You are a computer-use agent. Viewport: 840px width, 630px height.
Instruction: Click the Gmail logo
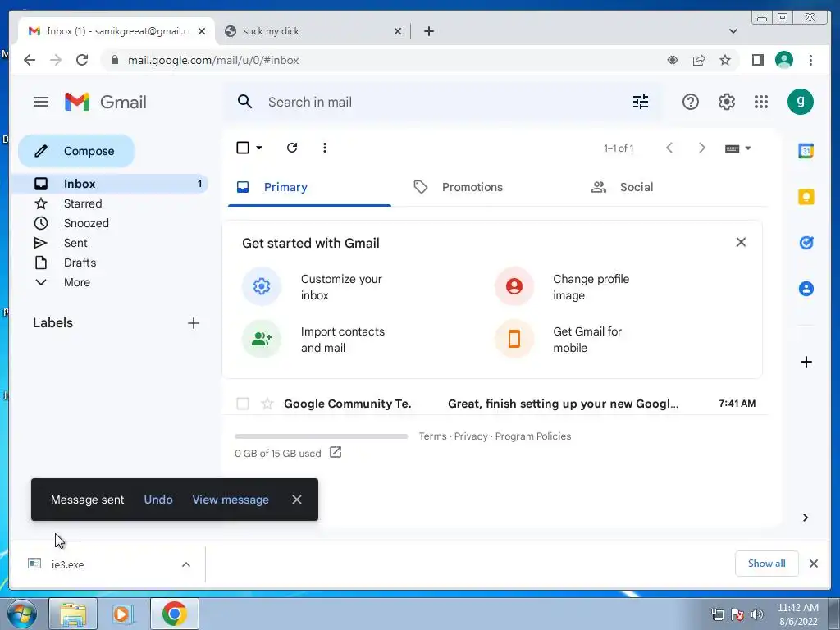[106, 102]
